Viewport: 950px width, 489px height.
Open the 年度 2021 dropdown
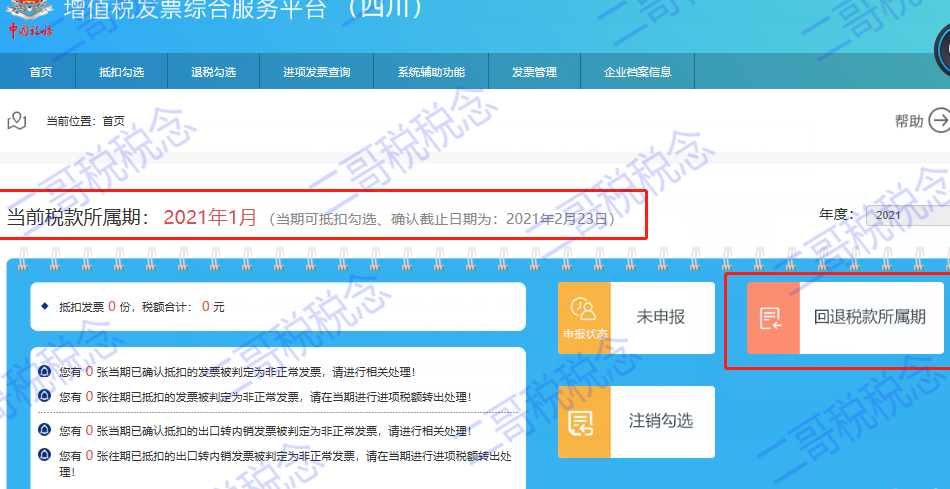pyautogui.click(x=905, y=215)
